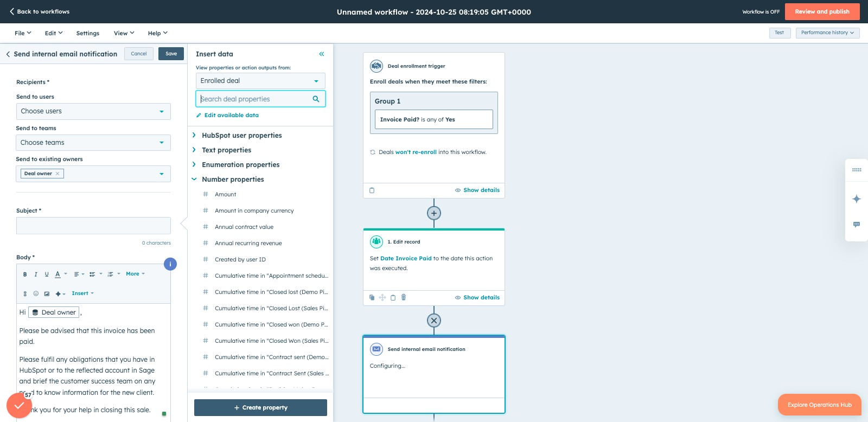Click Save in email notification panel

tap(171, 54)
